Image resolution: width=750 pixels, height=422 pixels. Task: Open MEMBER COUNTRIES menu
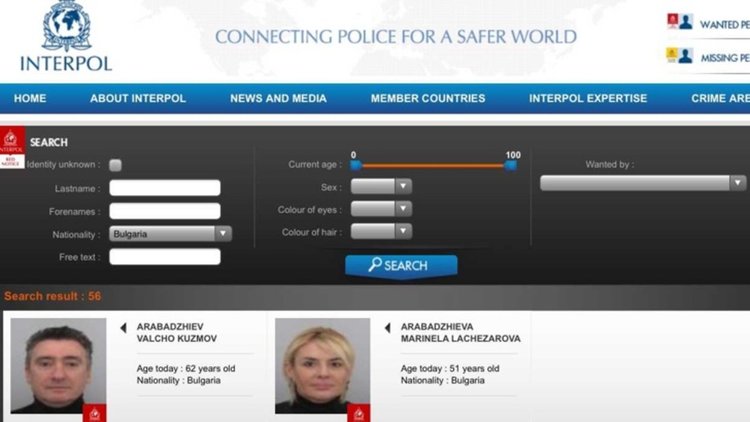(428, 99)
